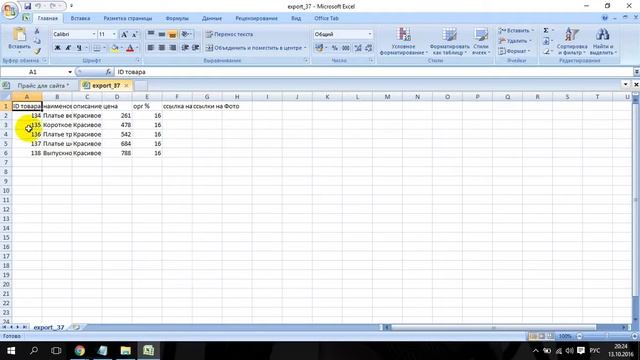The width and height of the screenshot is (640, 360).
Task: Apply thousands separator 000 format
Action: [x=346, y=48]
